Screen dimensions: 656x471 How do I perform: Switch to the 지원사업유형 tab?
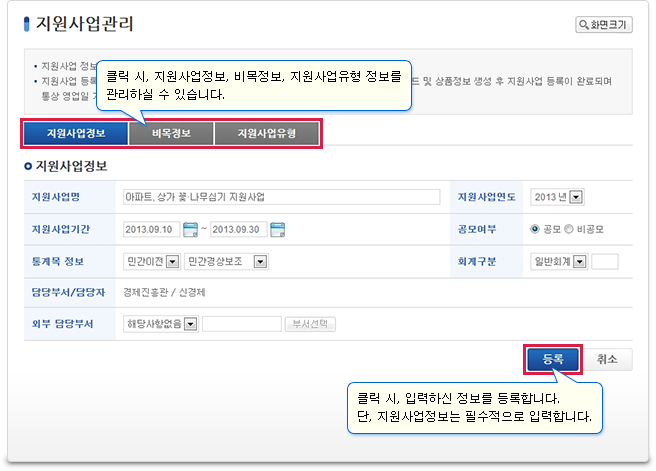pos(266,133)
